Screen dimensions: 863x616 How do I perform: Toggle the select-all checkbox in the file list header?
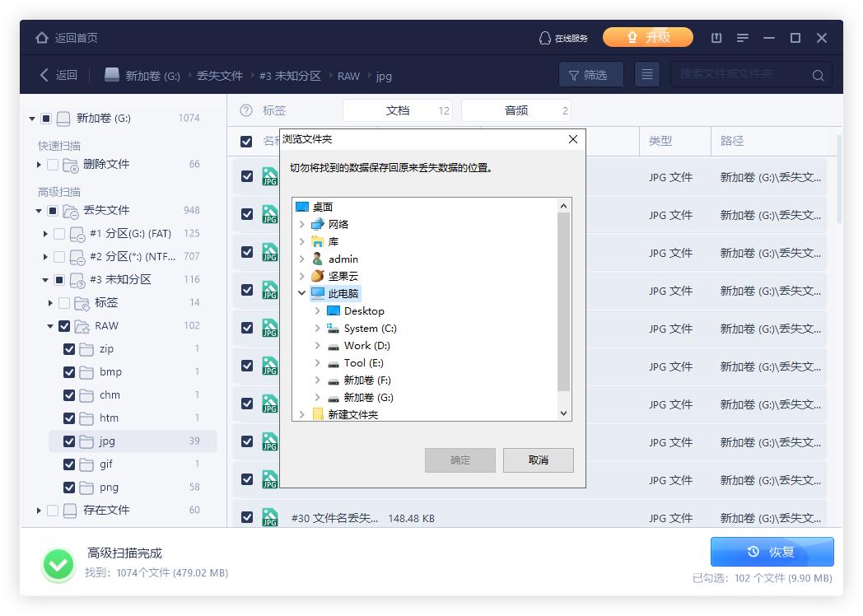pyautogui.click(x=245, y=141)
